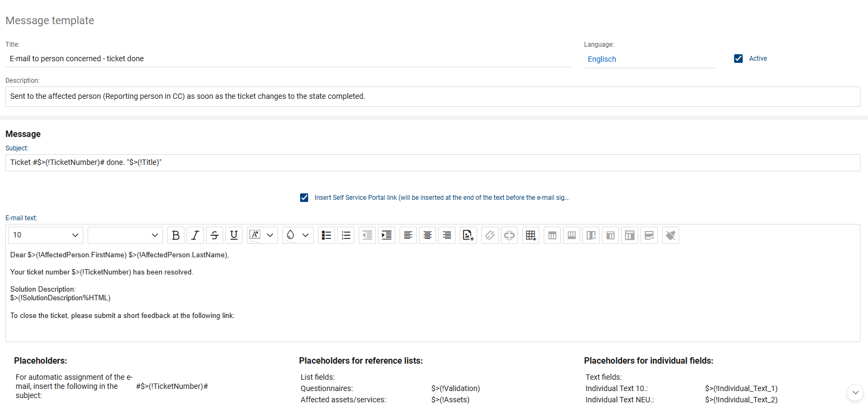Click the $>(!Individual_Text_1) placeholder
The image size is (868, 405).
[x=741, y=388]
